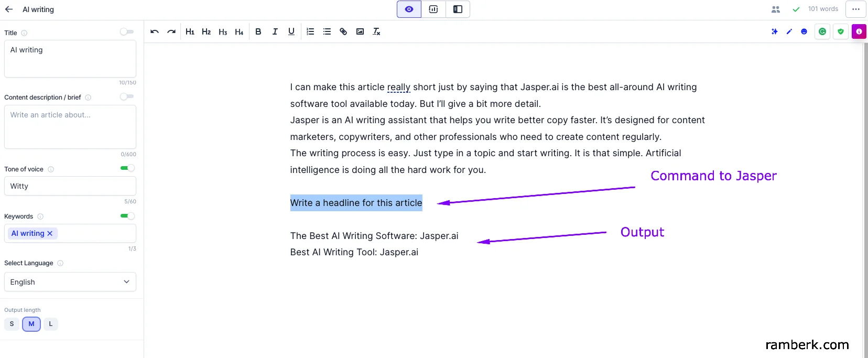Insert a bulleted list
The height and width of the screenshot is (358, 868).
tap(327, 32)
